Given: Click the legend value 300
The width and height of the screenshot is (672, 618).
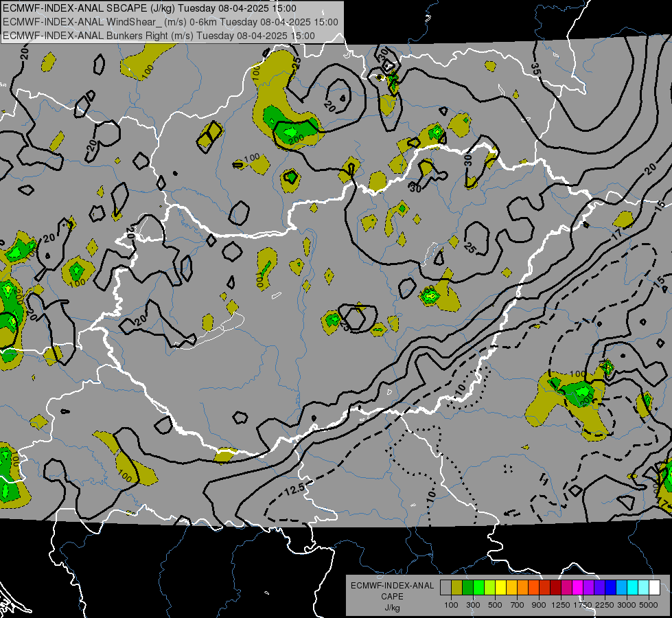Looking at the screenshot, I should [473, 605].
